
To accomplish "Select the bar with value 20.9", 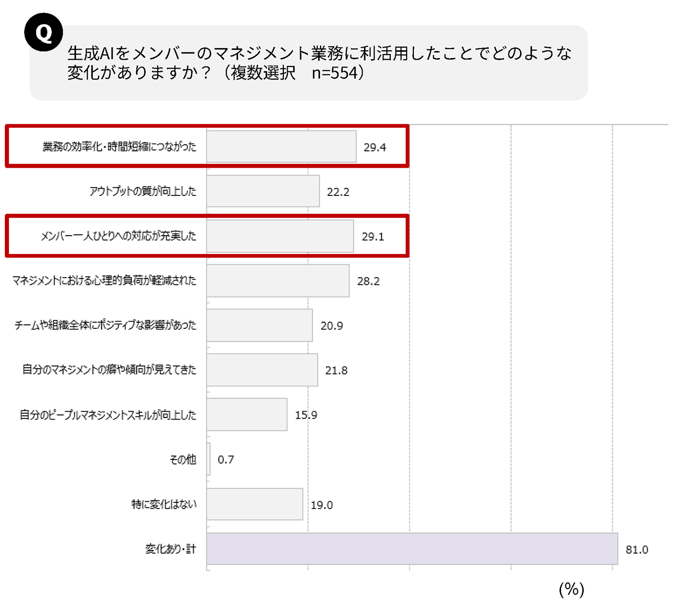I will [x=259, y=325].
